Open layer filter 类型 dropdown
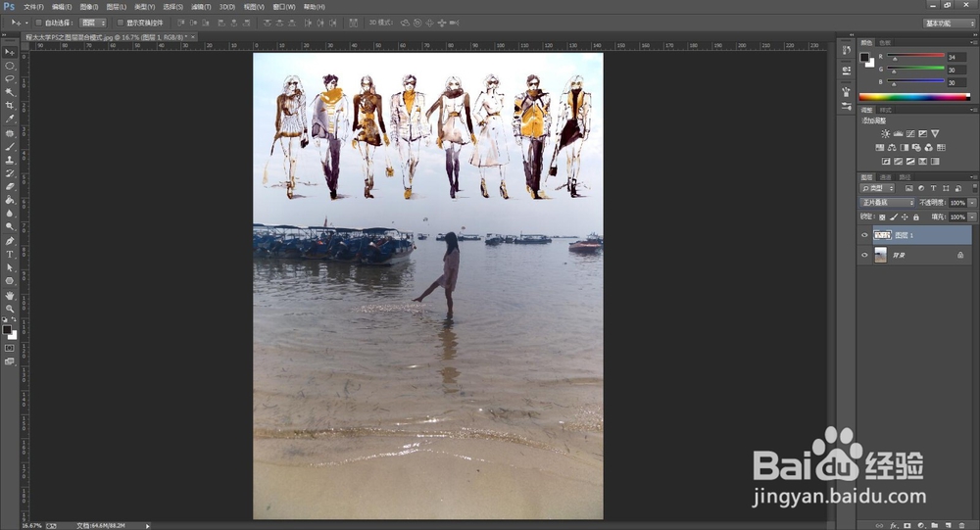 tap(878, 188)
